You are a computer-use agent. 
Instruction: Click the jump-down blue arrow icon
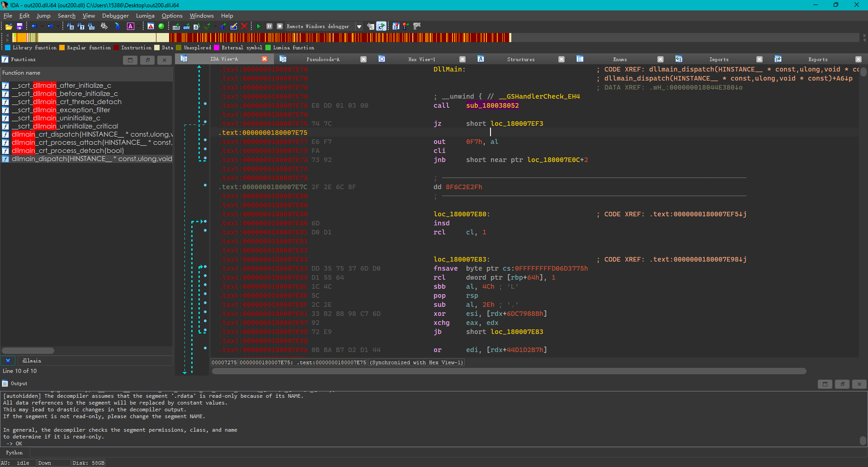[117, 26]
